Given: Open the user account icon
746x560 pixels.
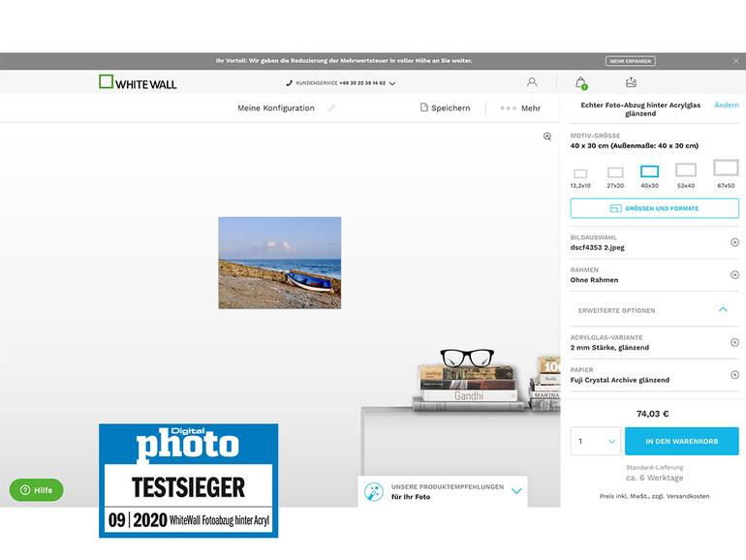Looking at the screenshot, I should [x=532, y=82].
